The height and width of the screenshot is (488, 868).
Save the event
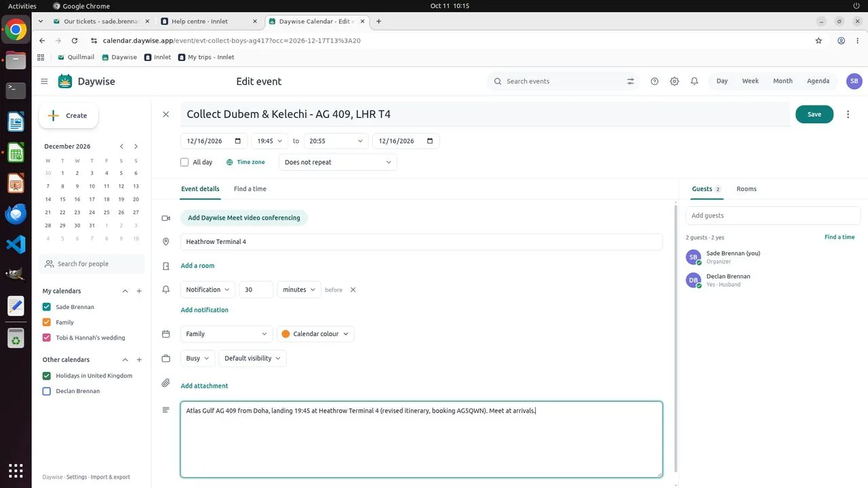click(x=814, y=115)
